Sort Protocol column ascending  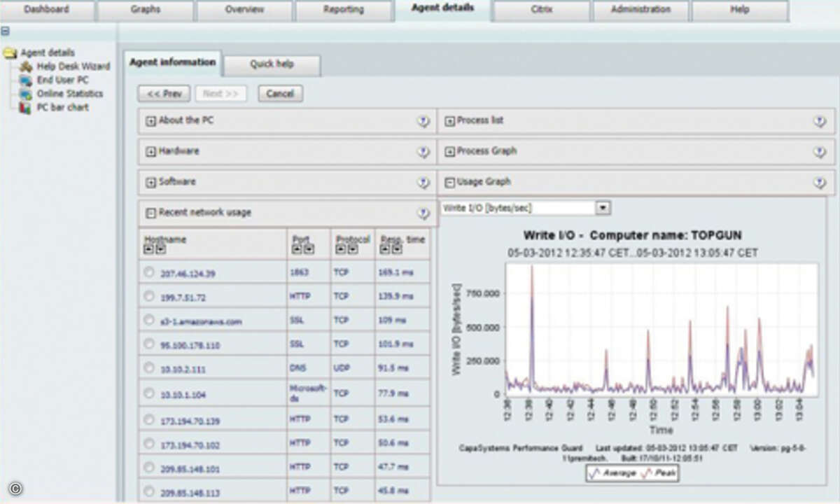[339, 249]
